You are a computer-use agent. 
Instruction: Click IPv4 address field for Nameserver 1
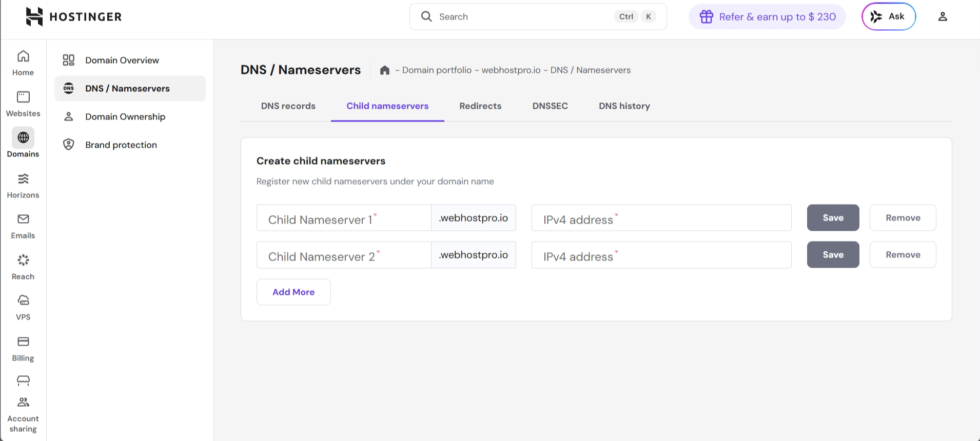pos(661,218)
